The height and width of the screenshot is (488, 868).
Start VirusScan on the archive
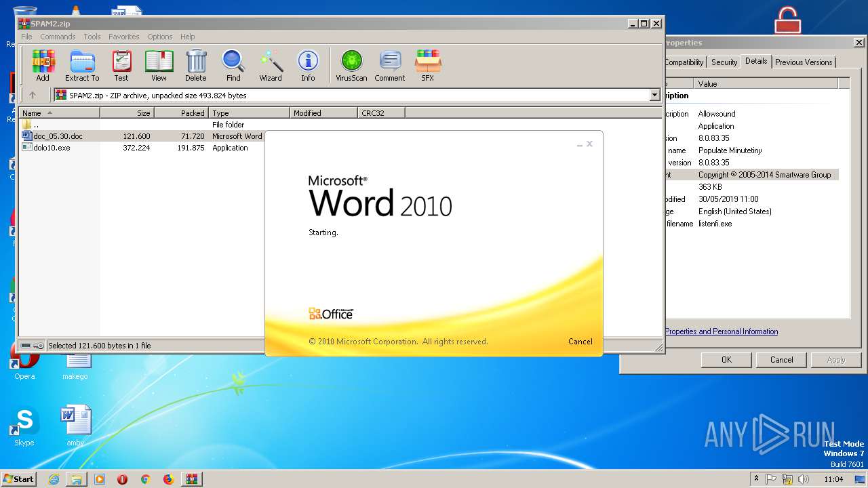click(x=351, y=65)
